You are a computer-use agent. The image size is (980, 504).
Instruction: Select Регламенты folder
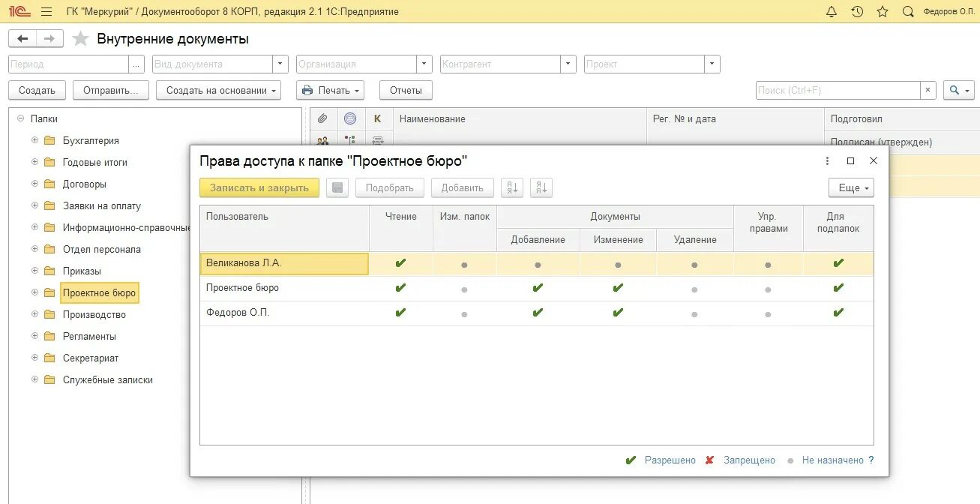(89, 336)
